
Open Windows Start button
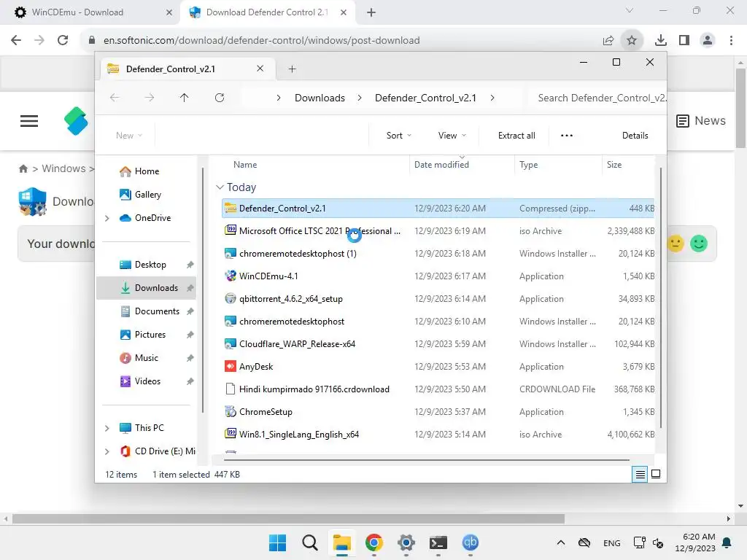click(x=277, y=542)
